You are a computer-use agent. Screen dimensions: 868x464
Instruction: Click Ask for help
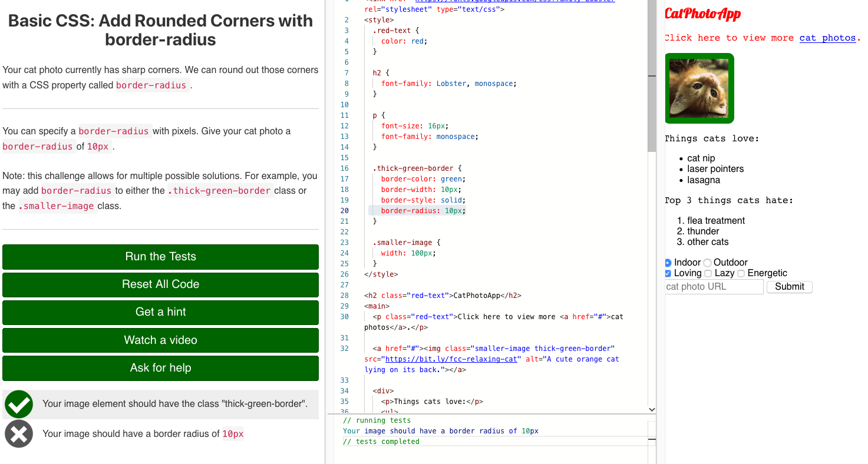click(160, 368)
